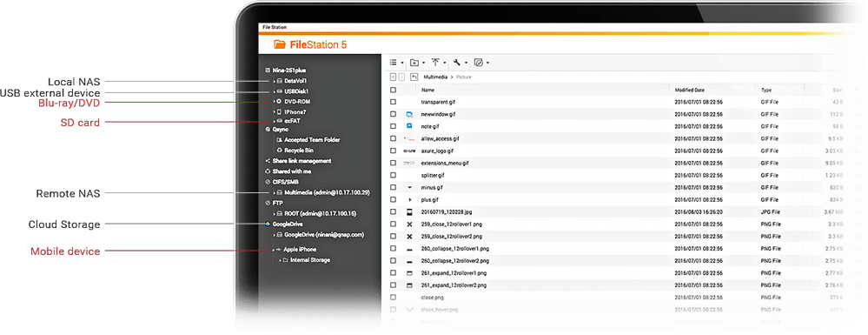Go back with the left navigation arrow
Image resolution: width=868 pixels, height=335 pixels.
[393, 77]
